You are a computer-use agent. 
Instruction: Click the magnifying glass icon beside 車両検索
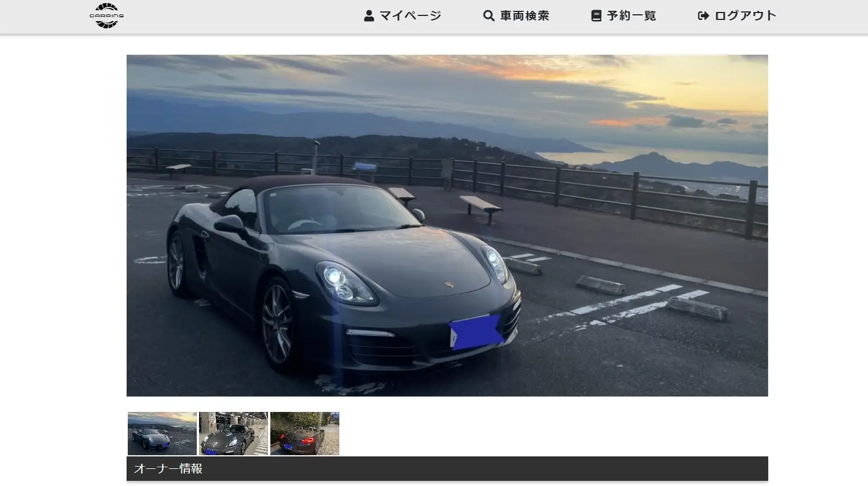488,16
